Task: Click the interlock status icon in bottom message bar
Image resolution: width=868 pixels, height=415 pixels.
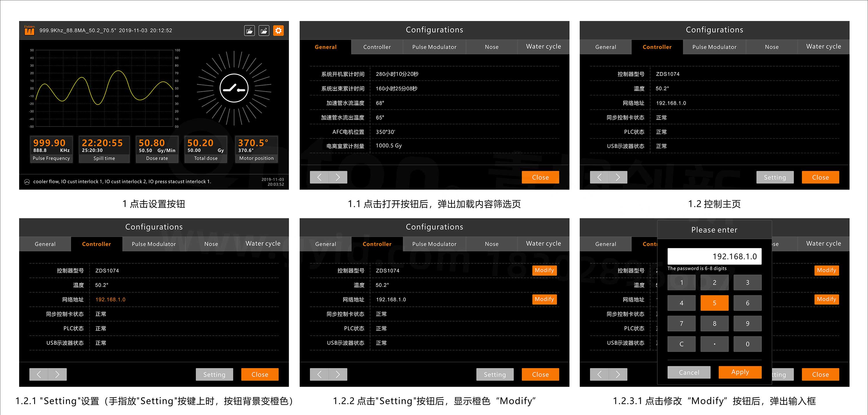Action: (27, 182)
